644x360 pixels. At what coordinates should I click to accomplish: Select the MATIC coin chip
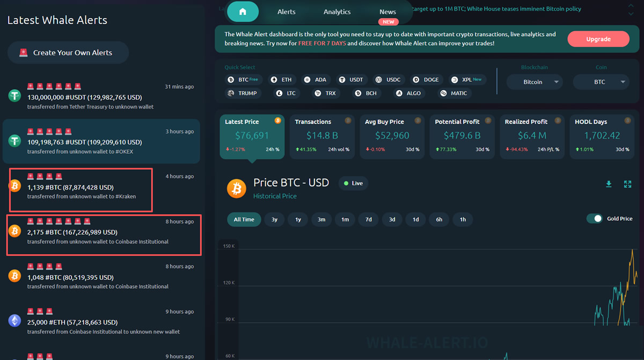[x=454, y=93]
